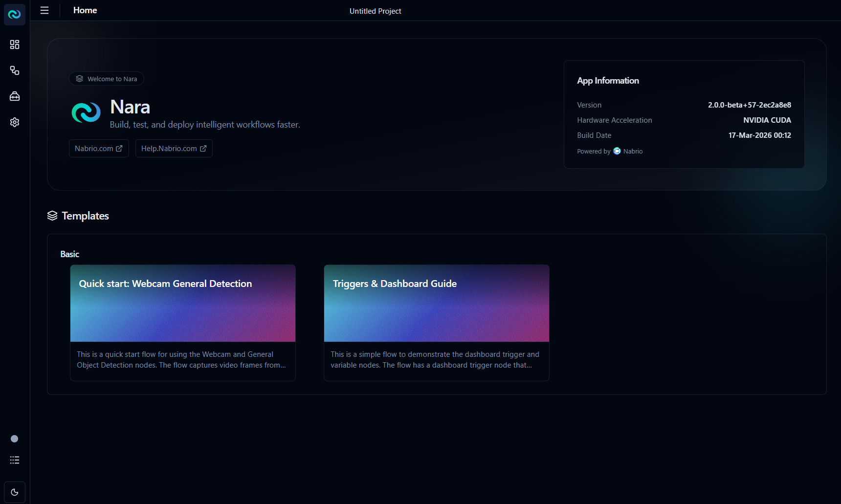This screenshot has width=841, height=504.
Task: Open Quick start: Webcam General Detection template
Action: click(x=182, y=303)
